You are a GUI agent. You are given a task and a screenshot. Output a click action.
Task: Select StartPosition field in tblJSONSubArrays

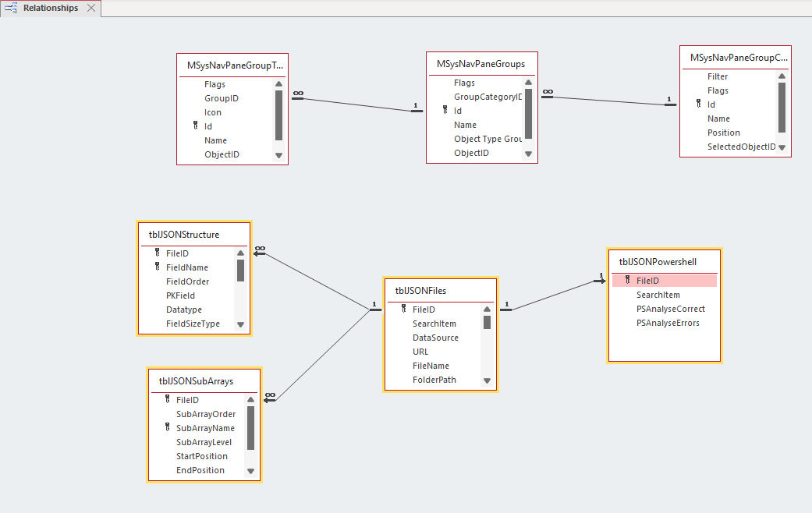click(x=202, y=456)
